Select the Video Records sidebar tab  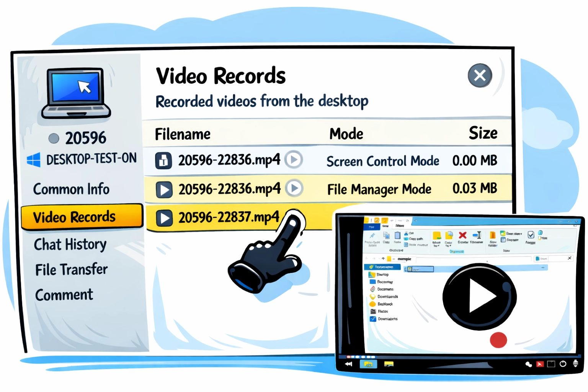pyautogui.click(x=74, y=217)
